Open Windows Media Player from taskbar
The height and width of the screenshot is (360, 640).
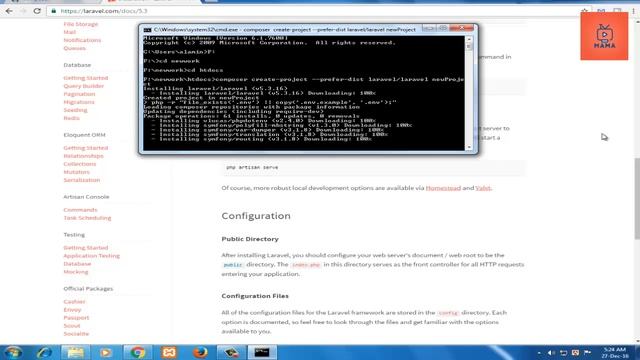106,352
